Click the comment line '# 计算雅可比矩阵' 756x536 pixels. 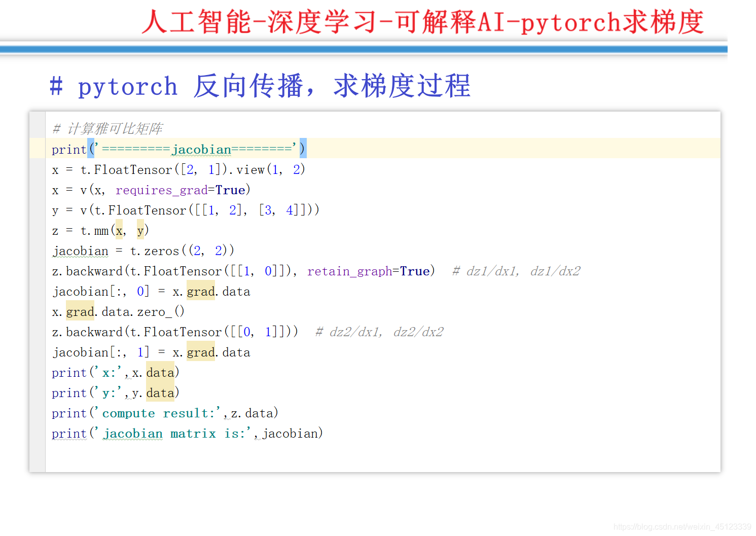(107, 128)
